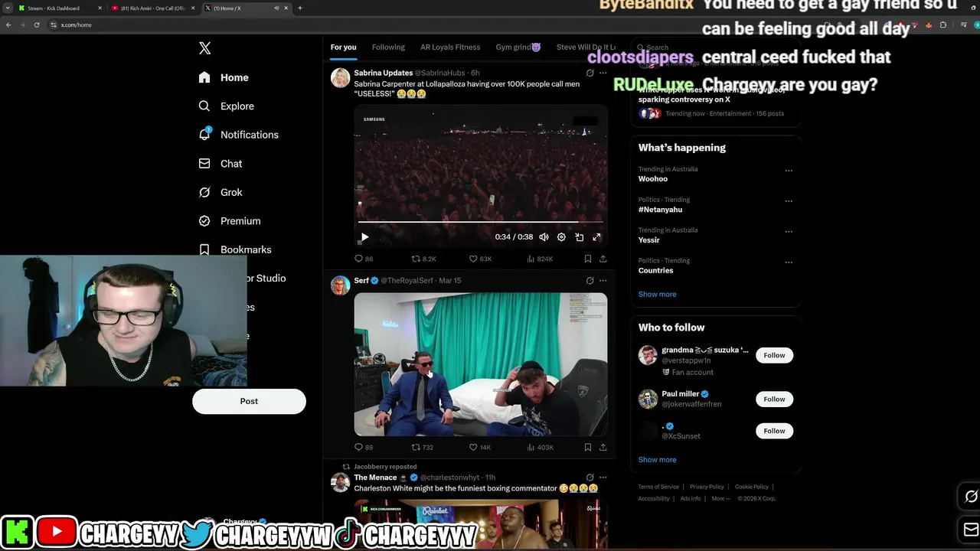Open Grok explain on The Menace post

(x=590, y=478)
